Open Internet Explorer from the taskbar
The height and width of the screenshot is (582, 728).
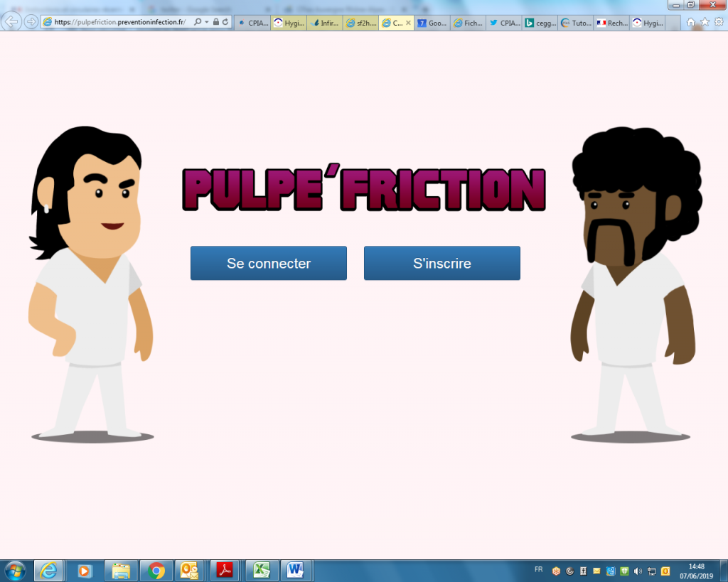pyautogui.click(x=48, y=571)
